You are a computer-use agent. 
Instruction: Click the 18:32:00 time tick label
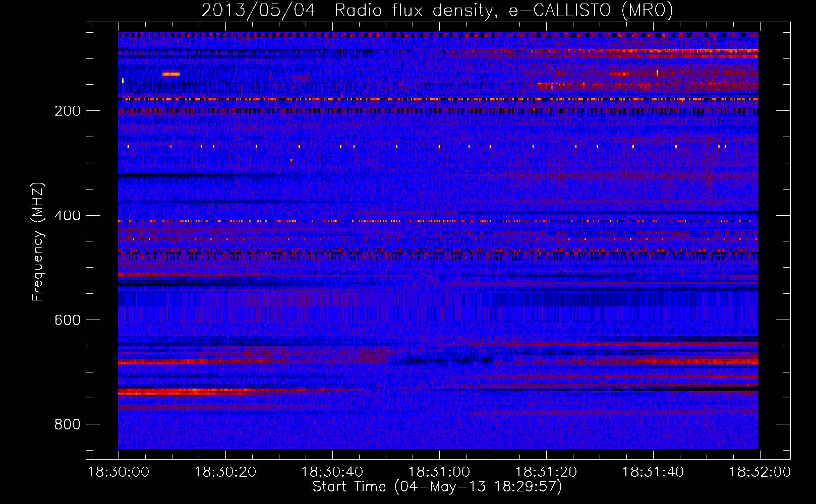(760, 472)
